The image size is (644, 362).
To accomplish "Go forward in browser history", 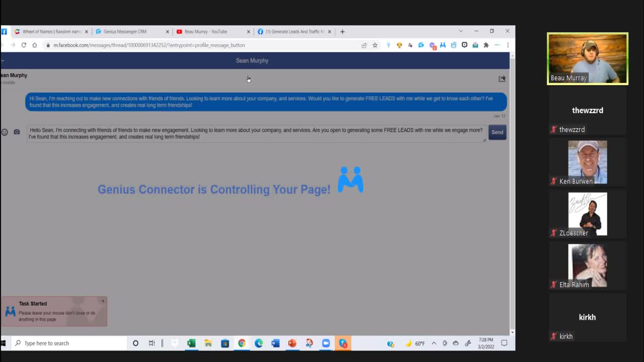I will tap(13, 45).
